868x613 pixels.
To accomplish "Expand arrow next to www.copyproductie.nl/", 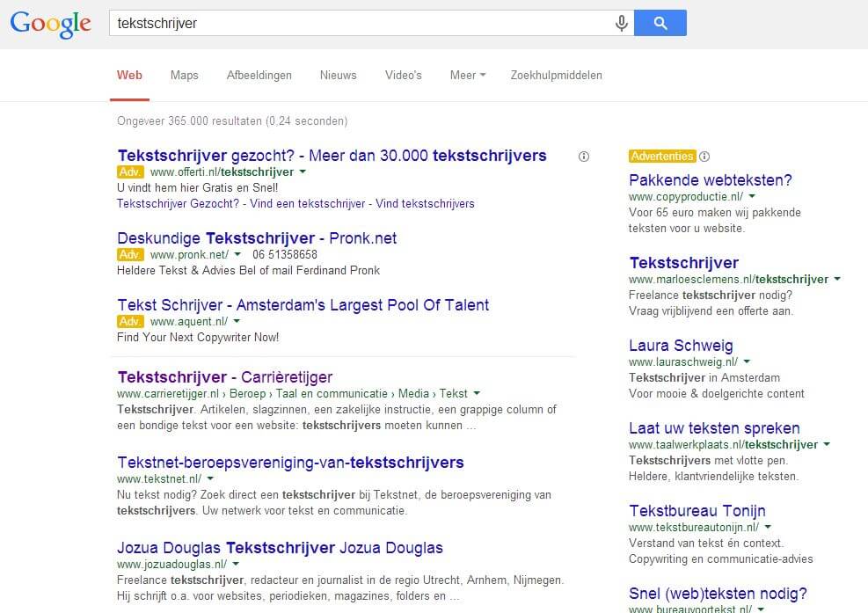I will [x=752, y=196].
